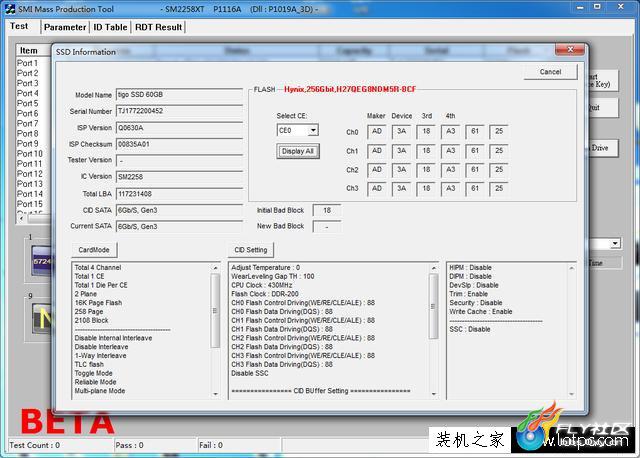Click 'TLC flash' line in CardMode
The height and width of the screenshot is (458, 640).
89,365
